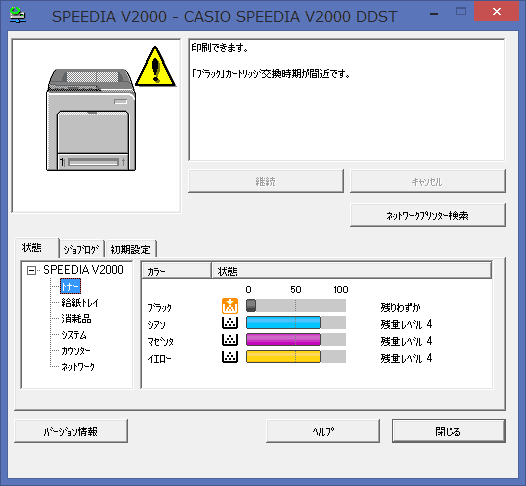Switch to the 状態 tab
The height and width of the screenshot is (486, 526).
(37, 248)
